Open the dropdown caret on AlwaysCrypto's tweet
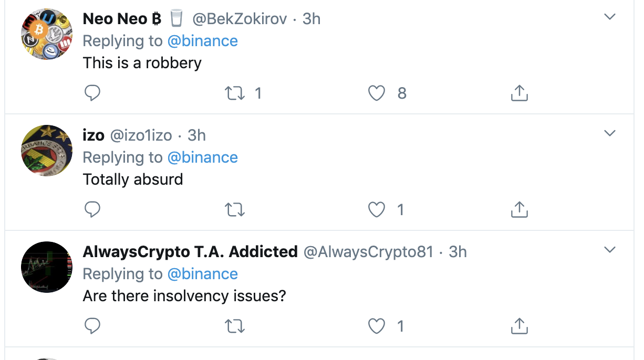This screenshot has height=360, width=644. pyautogui.click(x=609, y=250)
